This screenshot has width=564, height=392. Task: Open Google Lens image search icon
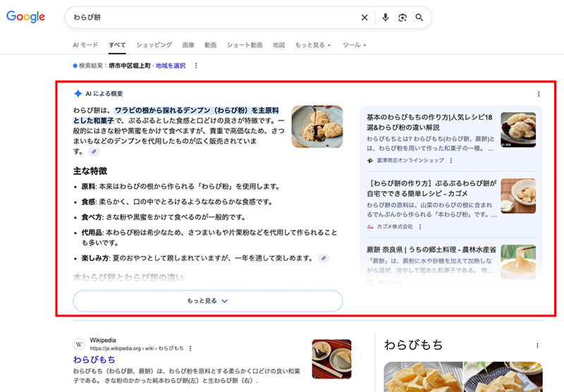[402, 17]
